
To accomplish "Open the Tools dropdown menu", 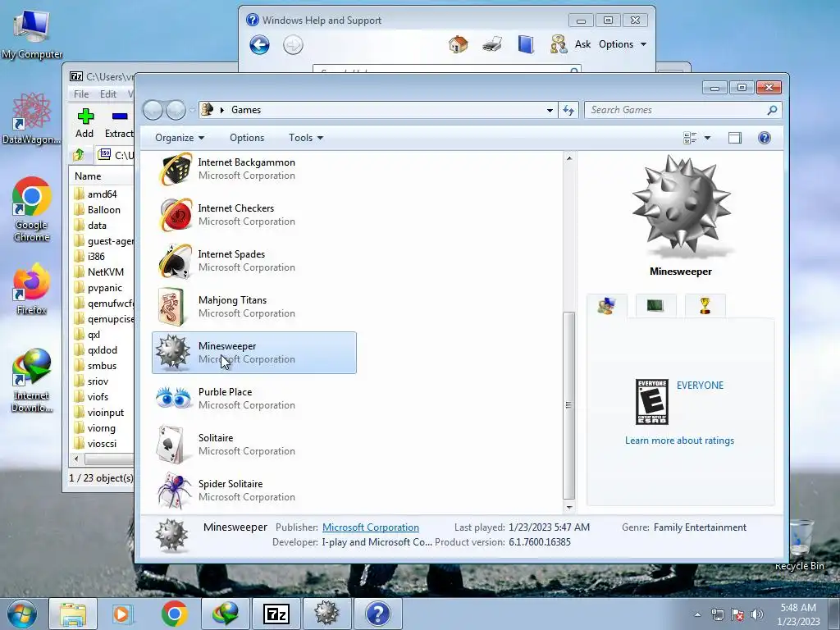I will pos(306,138).
